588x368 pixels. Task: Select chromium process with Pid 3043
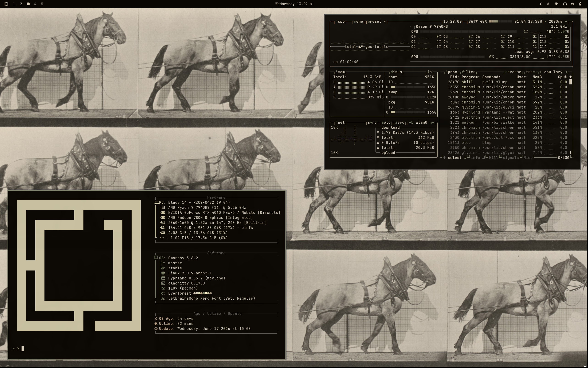[507, 102]
